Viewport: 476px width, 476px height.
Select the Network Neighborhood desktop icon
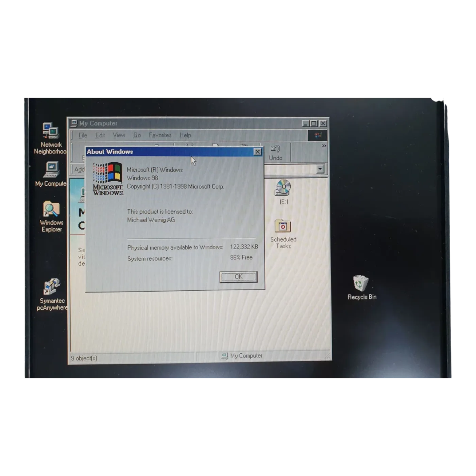(50, 138)
